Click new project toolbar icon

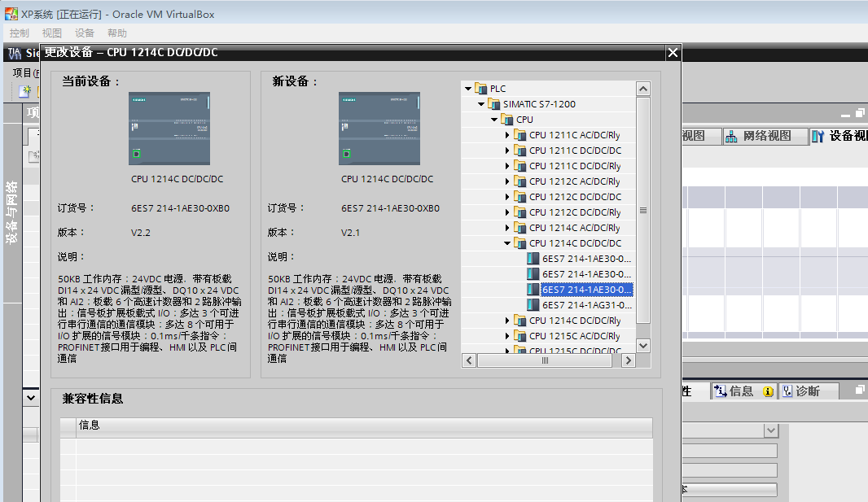pyautogui.click(x=24, y=91)
